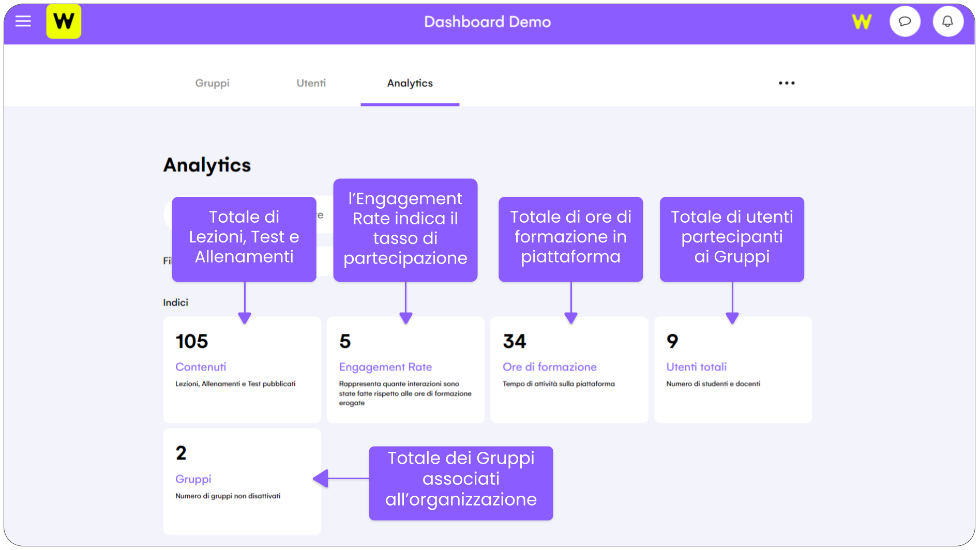Open the notifications bell
This screenshot has width=980, height=550.
tap(947, 22)
